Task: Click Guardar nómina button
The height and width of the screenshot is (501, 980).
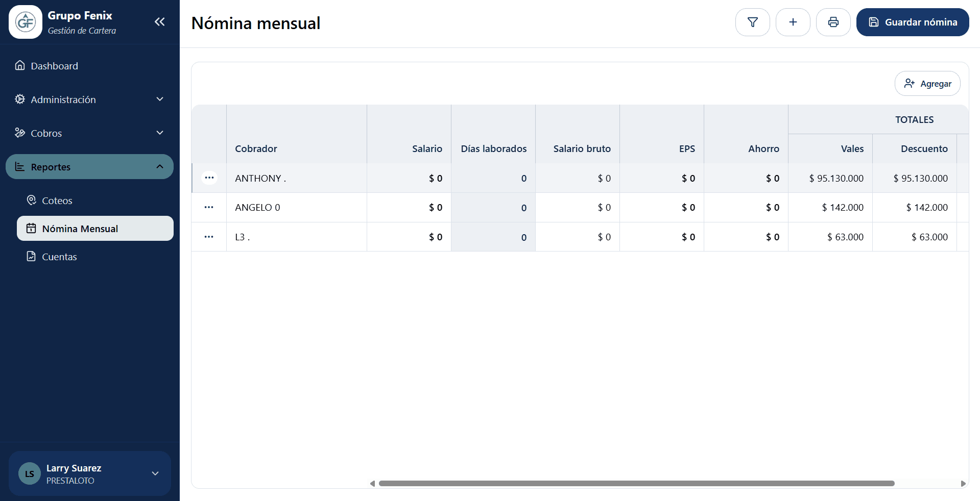Action: tap(912, 22)
